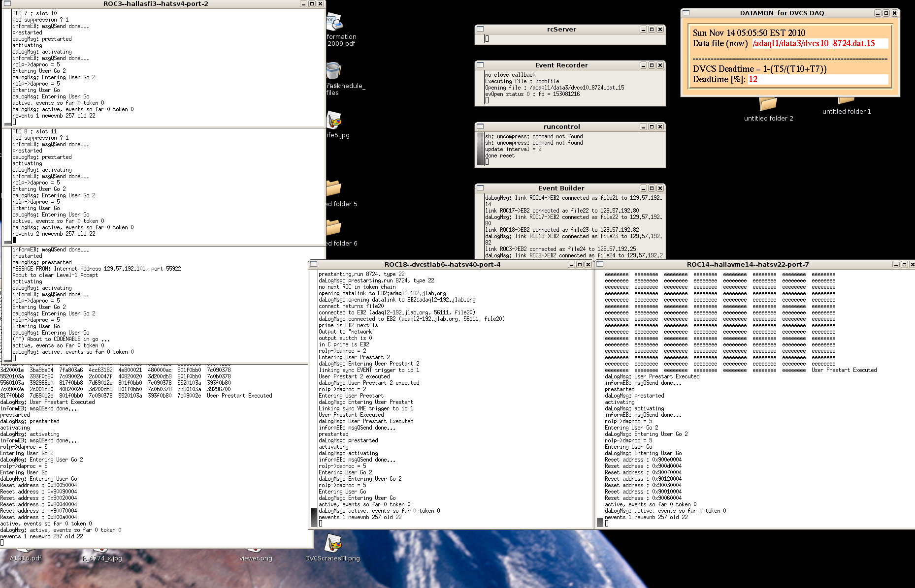The height and width of the screenshot is (588, 915).
Task: Close the rcServer window
Action: pos(660,29)
